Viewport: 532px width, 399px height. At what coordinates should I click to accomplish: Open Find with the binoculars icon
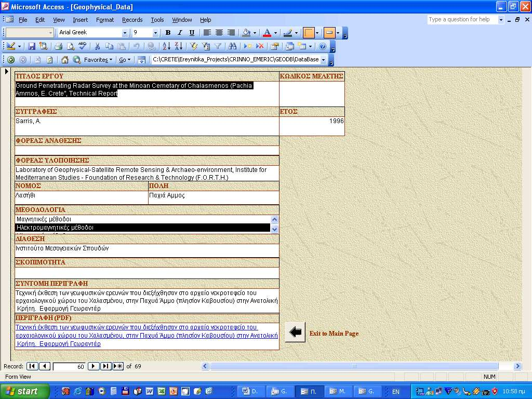pos(232,46)
